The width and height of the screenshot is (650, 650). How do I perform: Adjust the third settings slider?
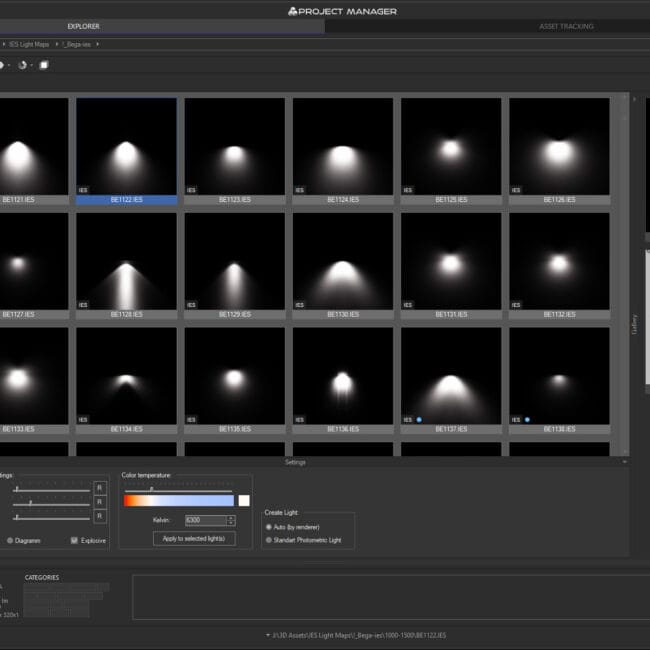click(x=51, y=518)
